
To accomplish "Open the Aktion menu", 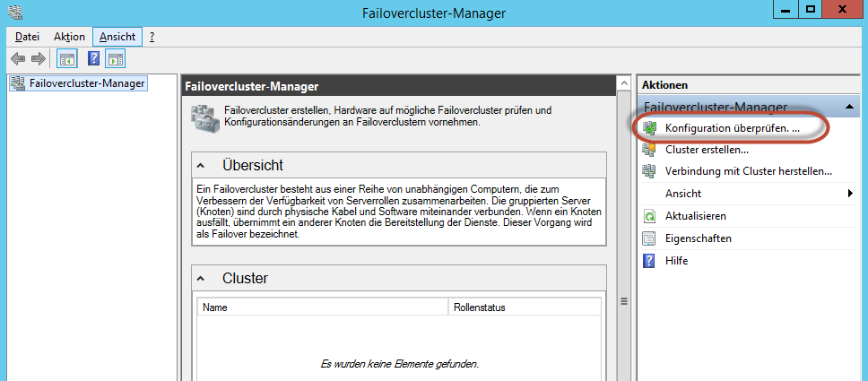I will pyautogui.click(x=69, y=37).
